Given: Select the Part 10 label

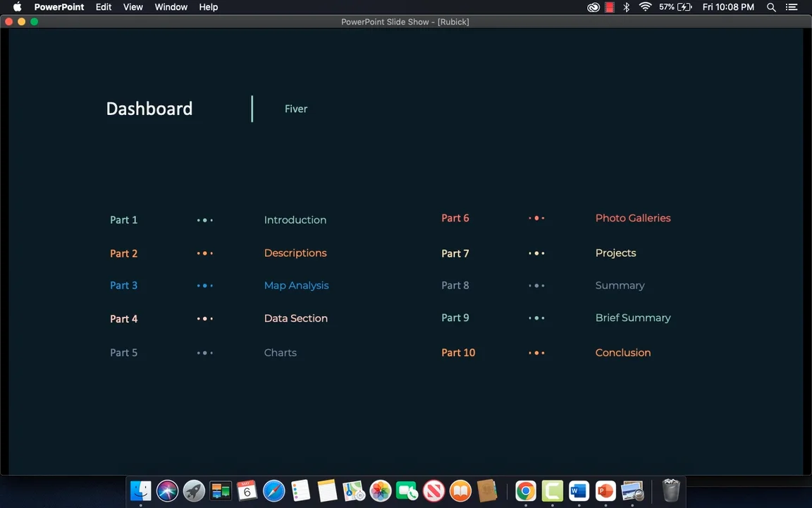Looking at the screenshot, I should point(458,353).
